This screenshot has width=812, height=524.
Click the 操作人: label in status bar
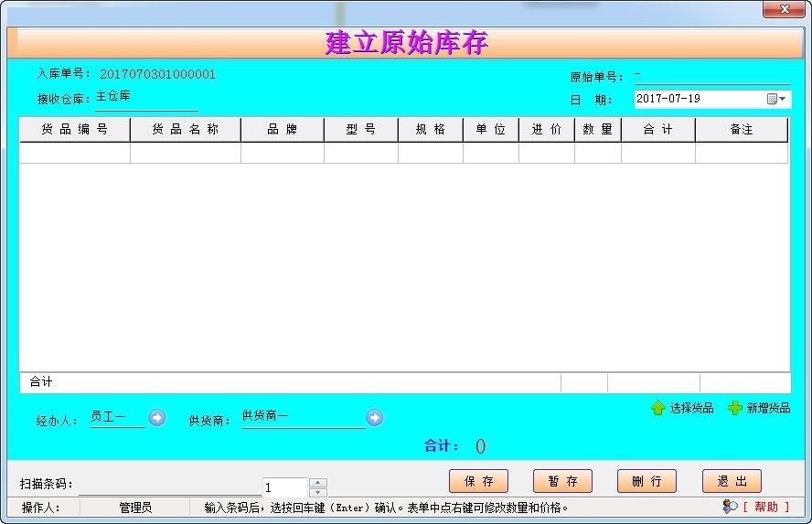pos(40,508)
